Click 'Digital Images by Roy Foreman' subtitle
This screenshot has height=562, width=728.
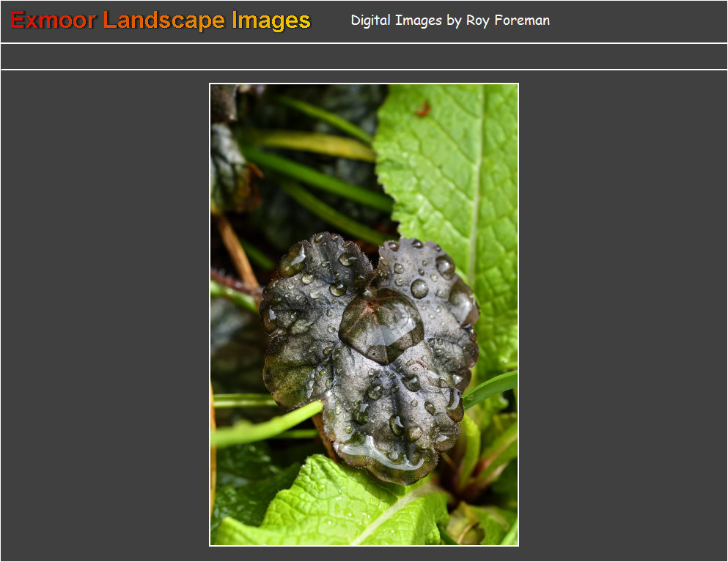(449, 21)
